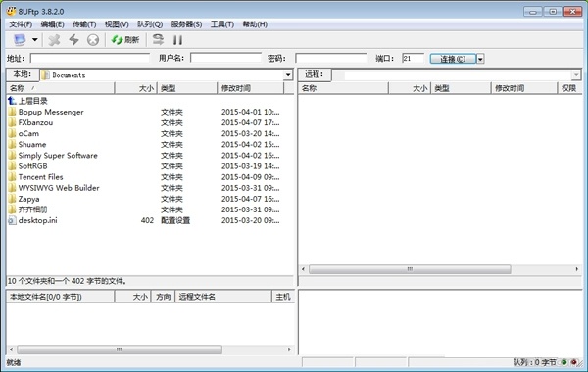The width and height of the screenshot is (588, 372).
Task: Click the red status indicator light
Action: pyautogui.click(x=573, y=362)
